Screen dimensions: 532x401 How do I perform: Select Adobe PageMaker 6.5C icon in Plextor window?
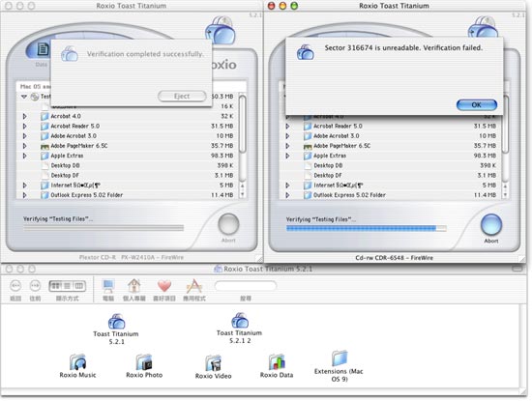pyautogui.click(x=44, y=146)
